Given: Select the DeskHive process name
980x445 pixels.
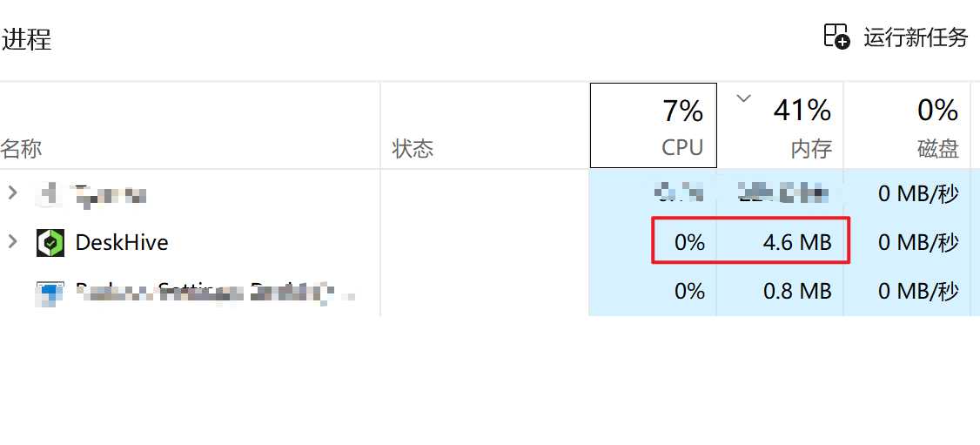Looking at the screenshot, I should [x=122, y=242].
